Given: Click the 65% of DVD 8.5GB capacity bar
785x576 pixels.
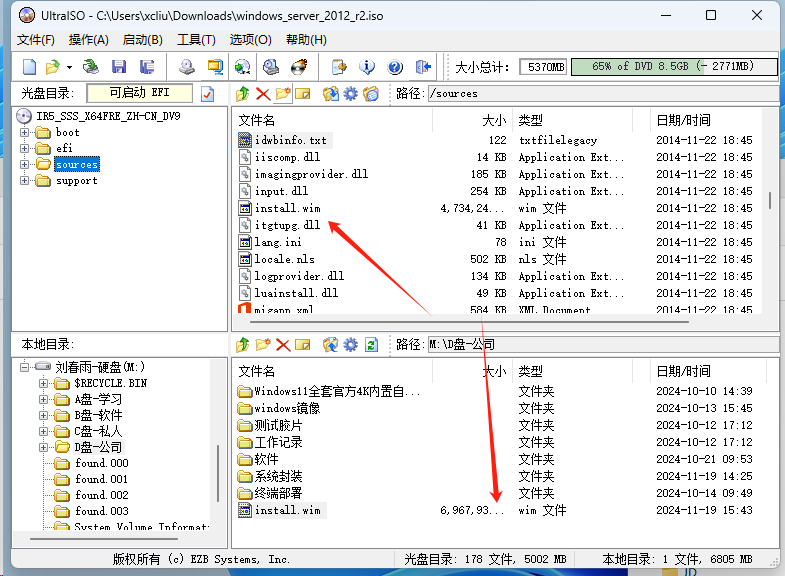Looking at the screenshot, I should tap(673, 67).
